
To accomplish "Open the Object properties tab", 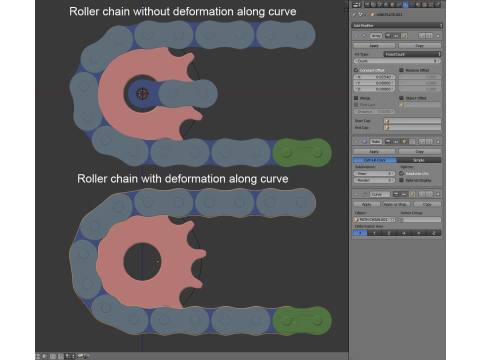I will point(393,5).
